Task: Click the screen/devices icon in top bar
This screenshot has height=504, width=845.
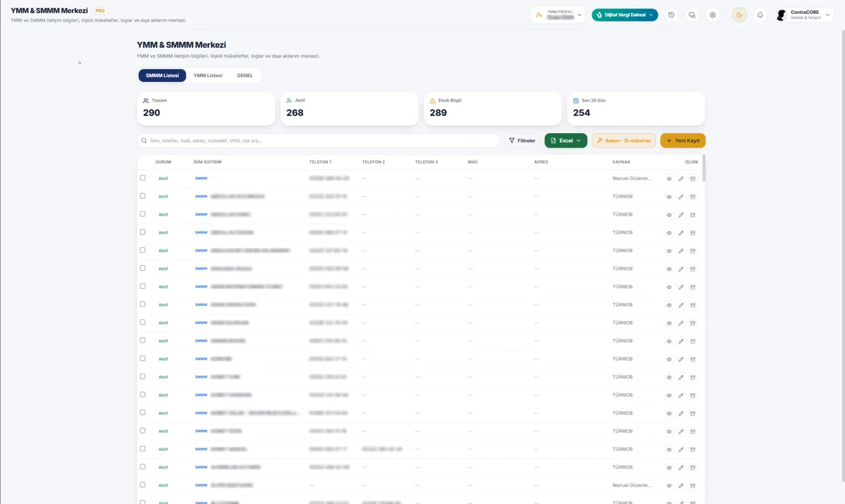Action: pyautogui.click(x=692, y=15)
